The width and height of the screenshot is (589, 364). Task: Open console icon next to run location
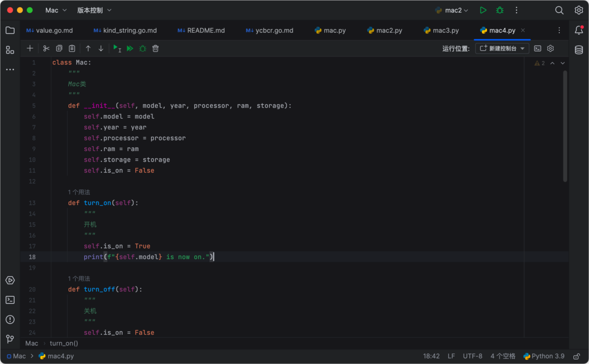(x=537, y=48)
